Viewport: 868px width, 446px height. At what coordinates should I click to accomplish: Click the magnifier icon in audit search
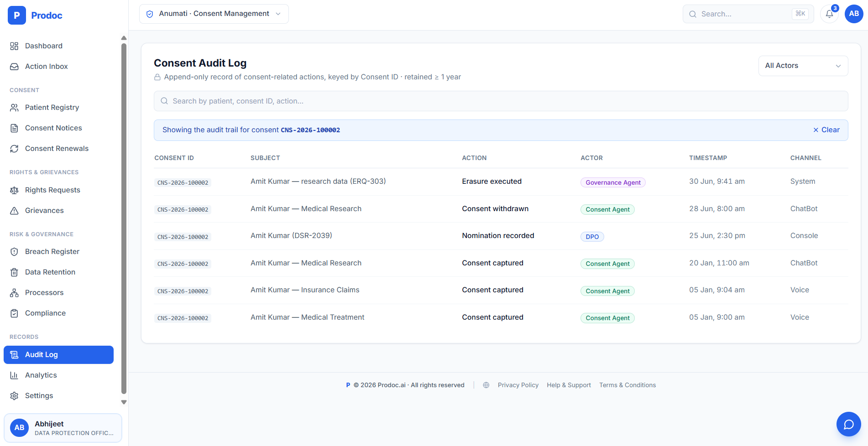(164, 101)
